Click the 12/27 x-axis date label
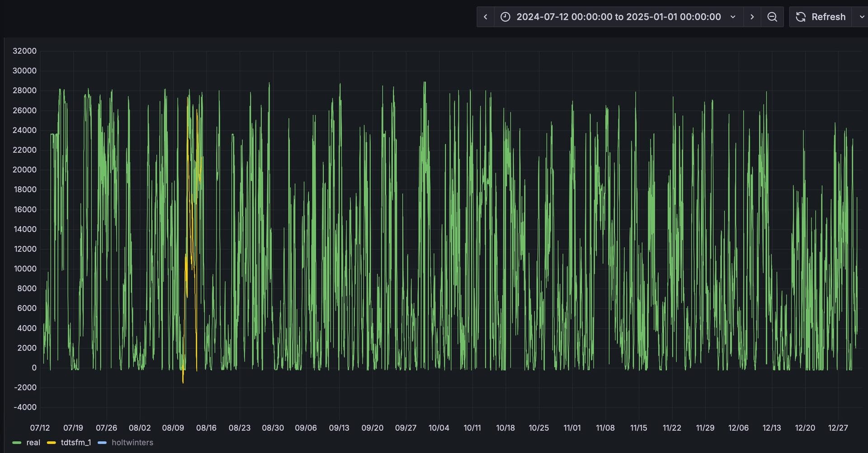The height and width of the screenshot is (453, 868). pos(838,428)
